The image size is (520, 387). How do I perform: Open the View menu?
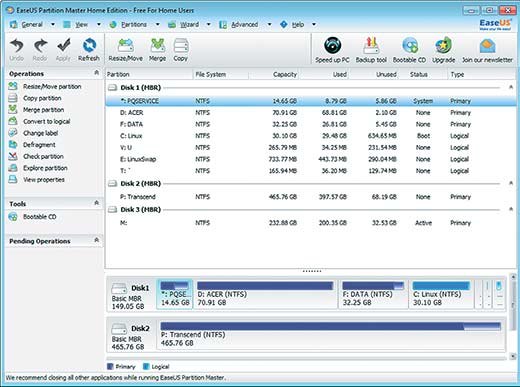76,24
